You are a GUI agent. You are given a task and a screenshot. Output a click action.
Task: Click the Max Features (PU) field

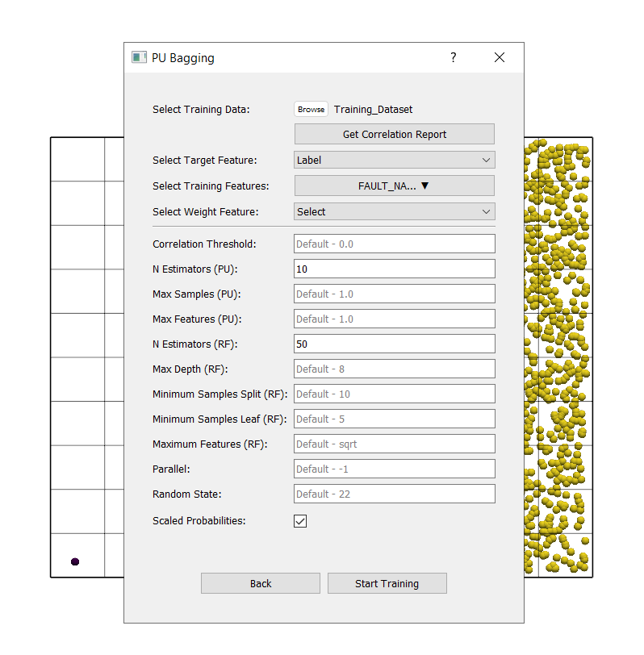pyautogui.click(x=394, y=319)
